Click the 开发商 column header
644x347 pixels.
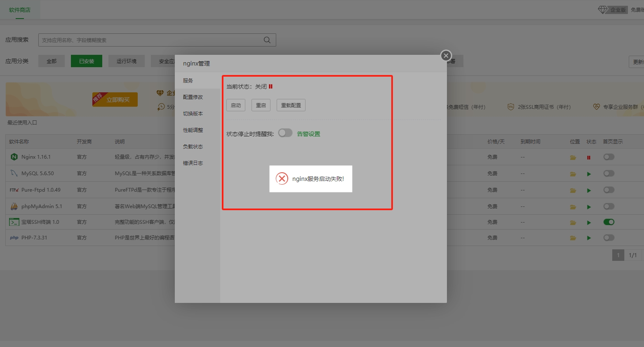coord(84,141)
